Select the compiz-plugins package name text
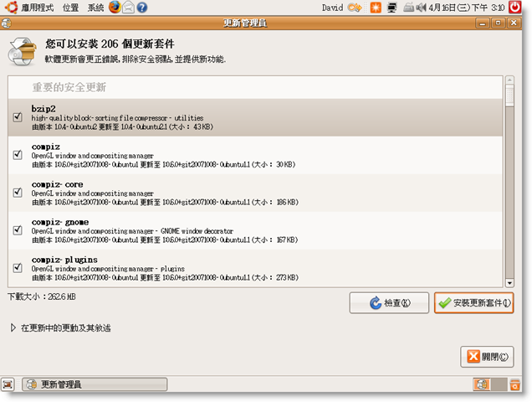Image resolution: width=532 pixels, height=402 pixels. tap(64, 260)
